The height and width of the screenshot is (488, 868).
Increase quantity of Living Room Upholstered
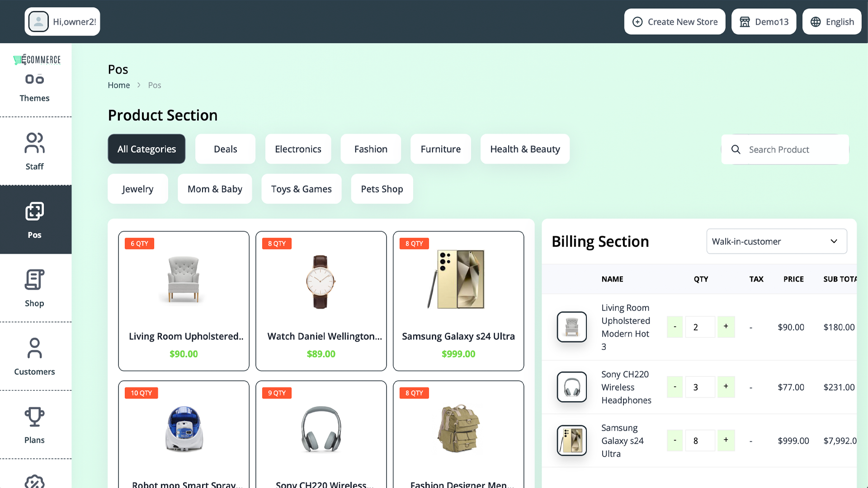pos(726,327)
